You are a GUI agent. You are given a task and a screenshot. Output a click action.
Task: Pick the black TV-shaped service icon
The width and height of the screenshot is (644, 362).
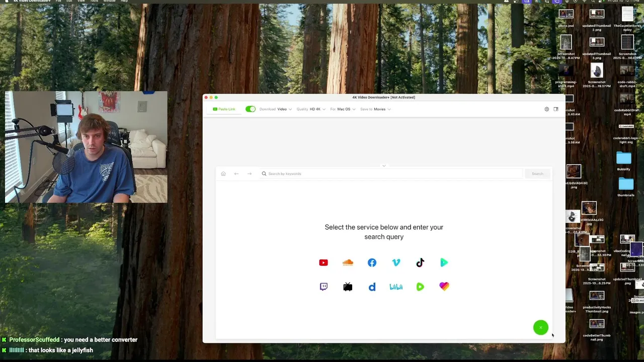348,287
